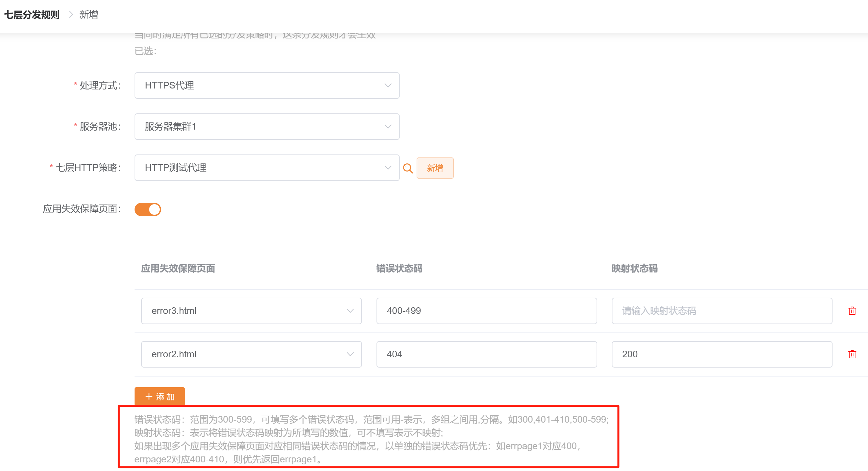Delete the error3.html row with trash icon
The width and height of the screenshot is (868, 471).
pyautogui.click(x=852, y=311)
